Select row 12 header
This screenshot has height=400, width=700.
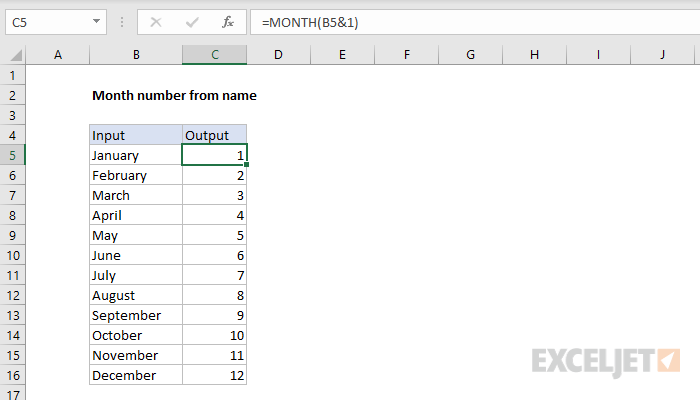click(x=12, y=295)
